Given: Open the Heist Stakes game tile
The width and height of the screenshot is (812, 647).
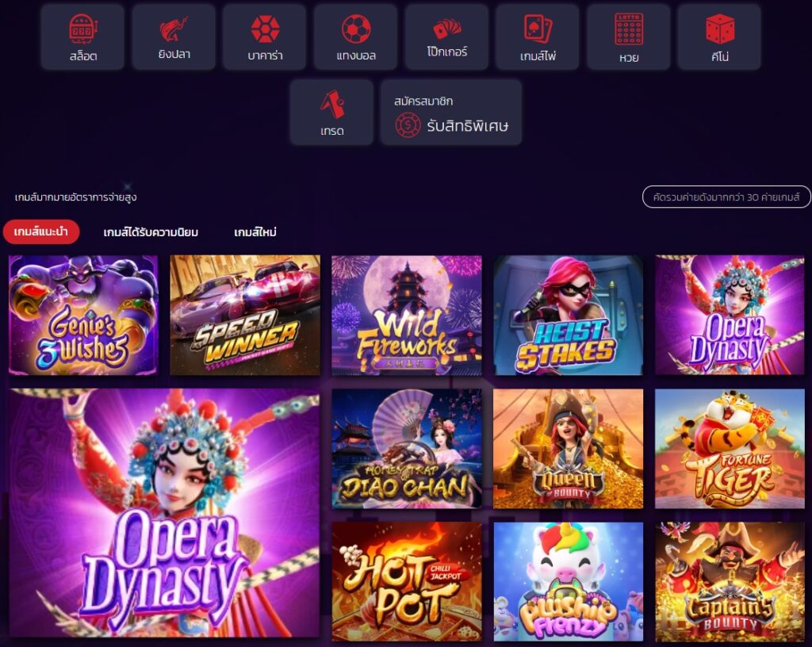Looking at the screenshot, I should [x=568, y=315].
